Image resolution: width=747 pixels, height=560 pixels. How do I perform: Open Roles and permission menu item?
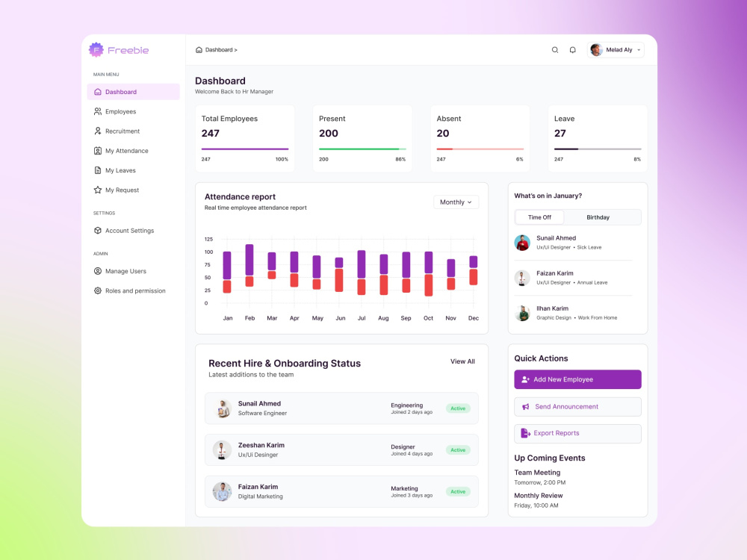click(134, 290)
